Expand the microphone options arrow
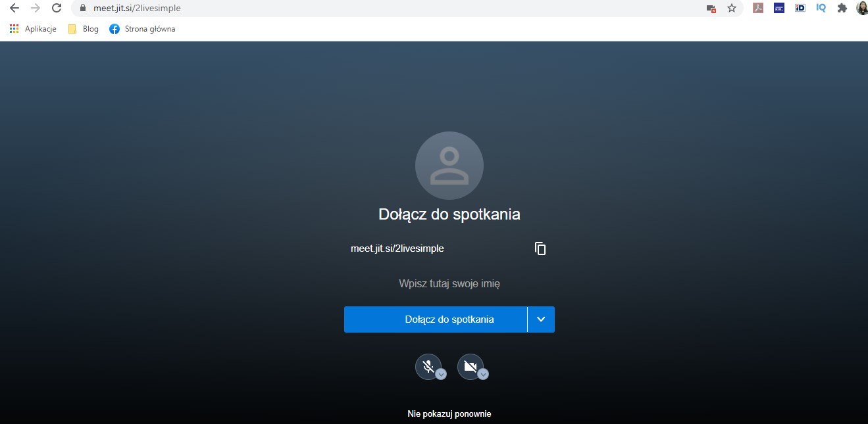Viewport: 868px width, 424px height. (442, 374)
